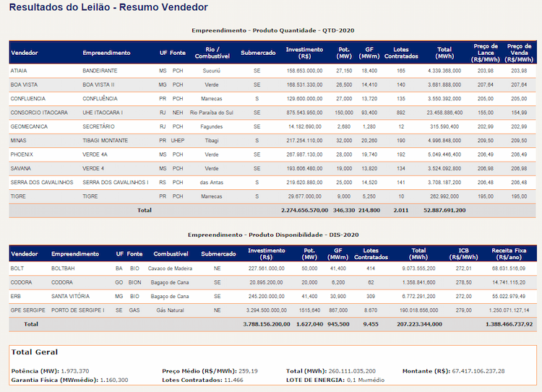Image resolution: width=542 pixels, height=392 pixels.
Task: Click the CODORA empreendimento cell
Action: point(62,282)
